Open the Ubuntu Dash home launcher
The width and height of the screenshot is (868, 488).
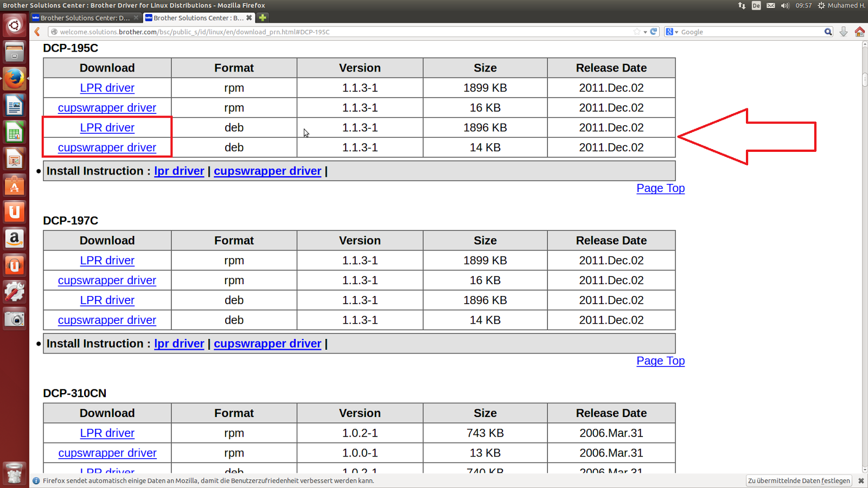click(15, 25)
